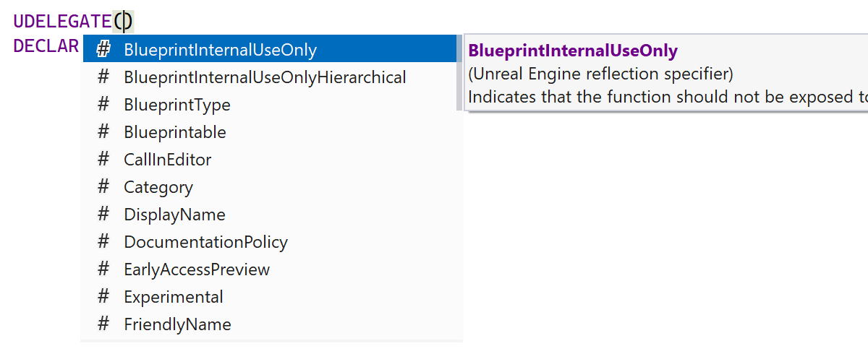Click the hash icon next to BlueprintType
This screenshot has width=868, height=354.
pyautogui.click(x=103, y=105)
